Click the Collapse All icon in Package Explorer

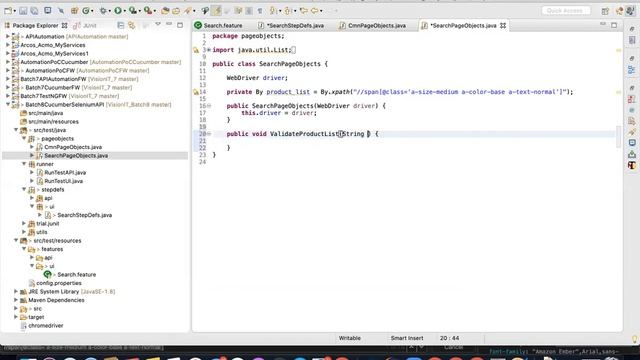point(120,25)
